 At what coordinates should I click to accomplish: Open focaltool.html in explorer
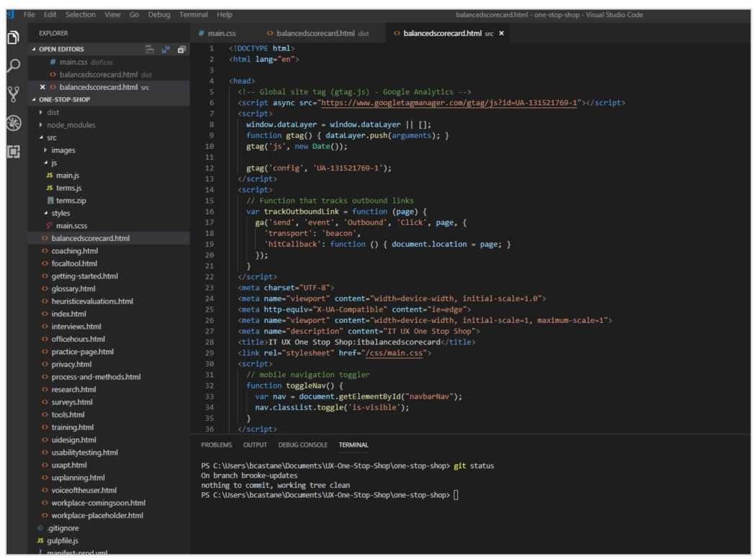(x=109, y=263)
